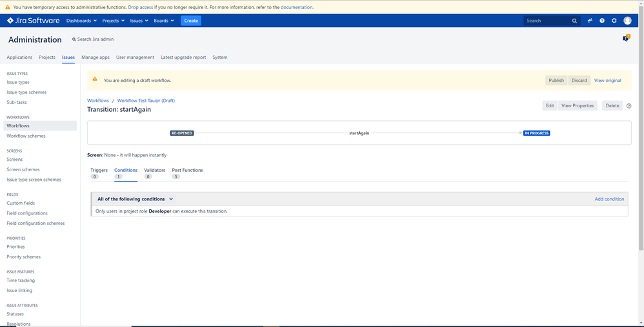Open Field configurations in sidebar
This screenshot has height=327, width=644.
click(x=27, y=213)
